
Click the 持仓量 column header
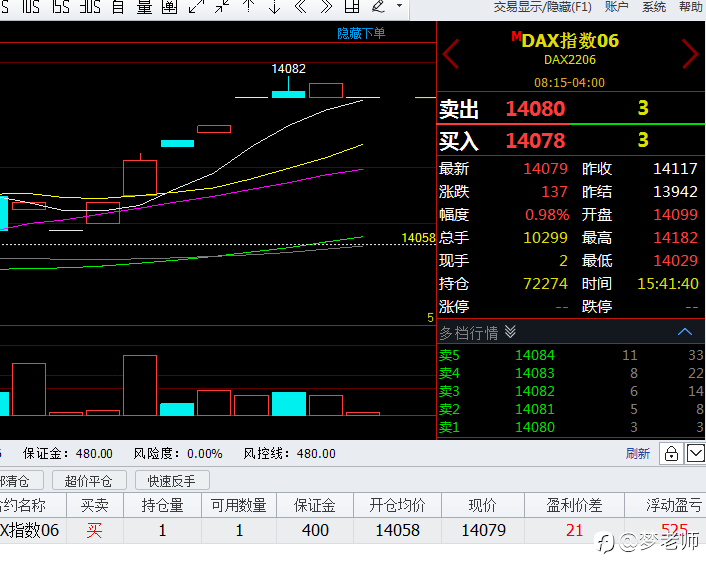[x=163, y=505]
